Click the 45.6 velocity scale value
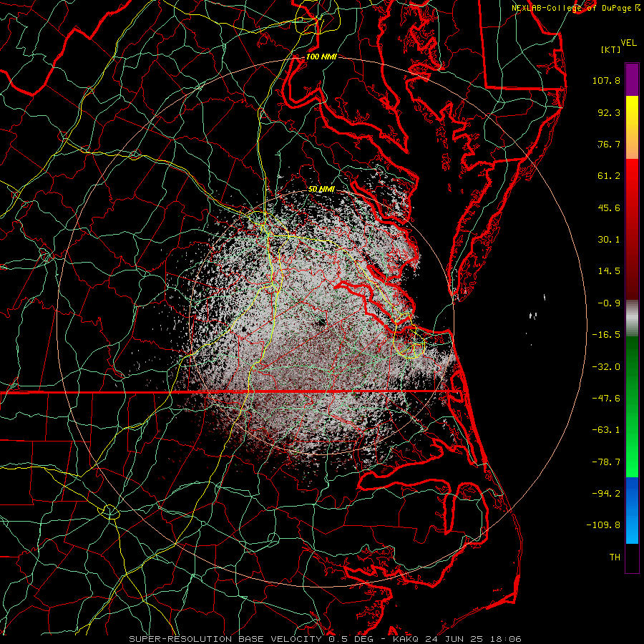The width and height of the screenshot is (644, 644). (609, 208)
